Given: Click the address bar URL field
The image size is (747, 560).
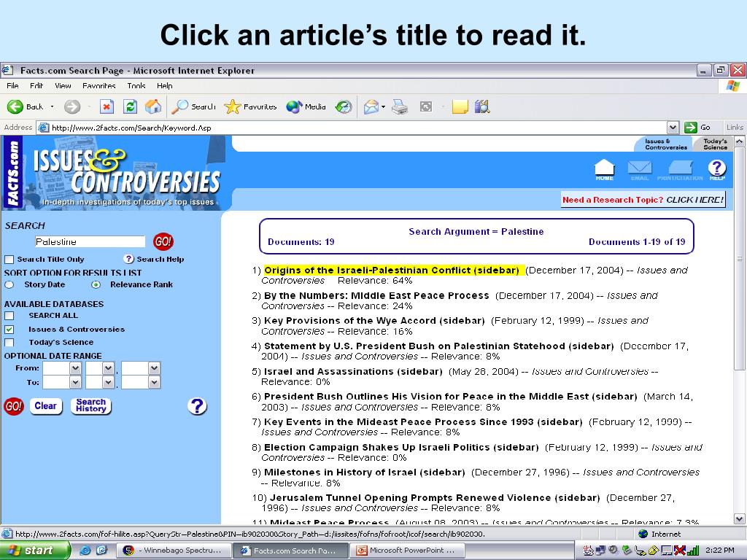Looking at the screenshot, I should [x=352, y=127].
